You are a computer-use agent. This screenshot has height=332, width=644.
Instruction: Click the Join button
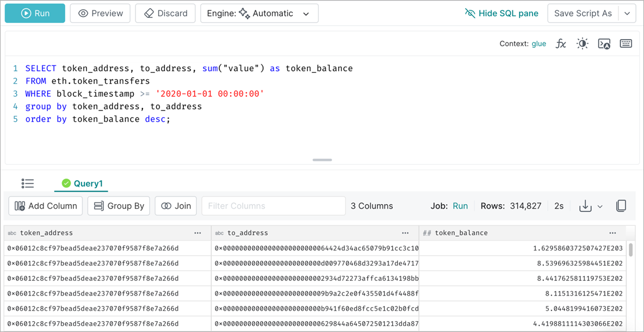176,206
